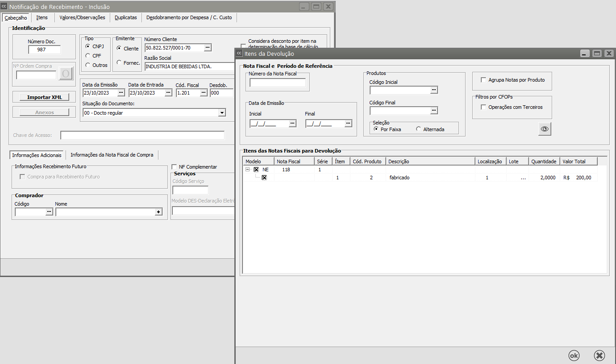Open calendar for Data de Emissão Final
This screenshot has height=364, width=616.
[348, 124]
